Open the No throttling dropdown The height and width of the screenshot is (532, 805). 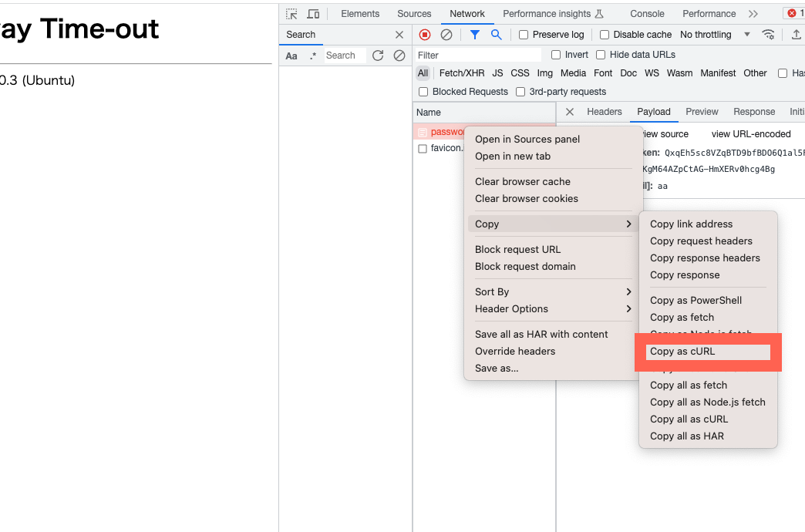pos(715,35)
